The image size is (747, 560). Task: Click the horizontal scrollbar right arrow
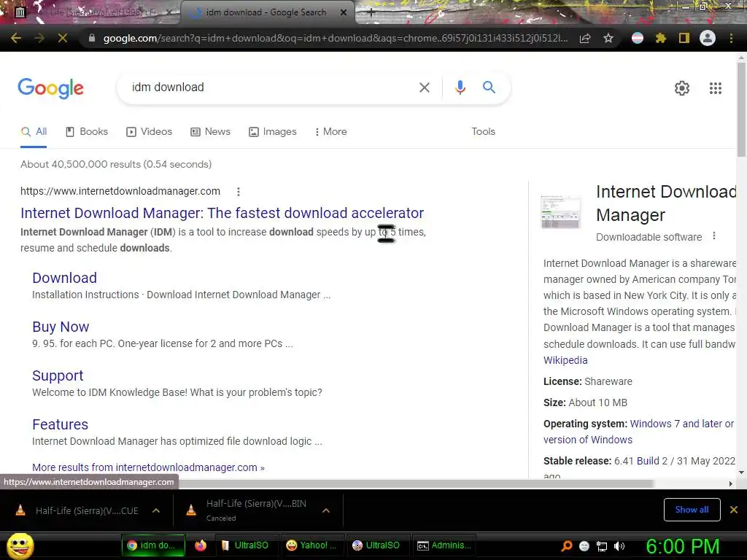pyautogui.click(x=731, y=484)
